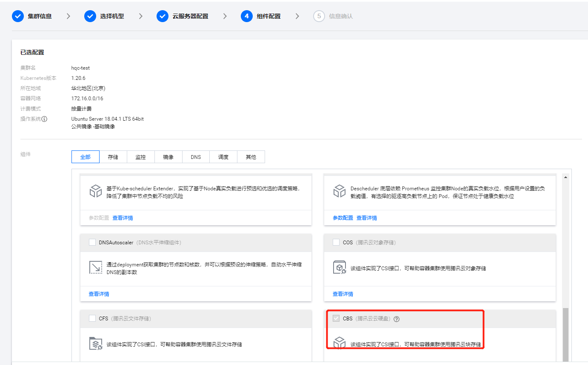Click the cluster name value hqc-test
This screenshot has height=365, width=588.
coord(80,68)
